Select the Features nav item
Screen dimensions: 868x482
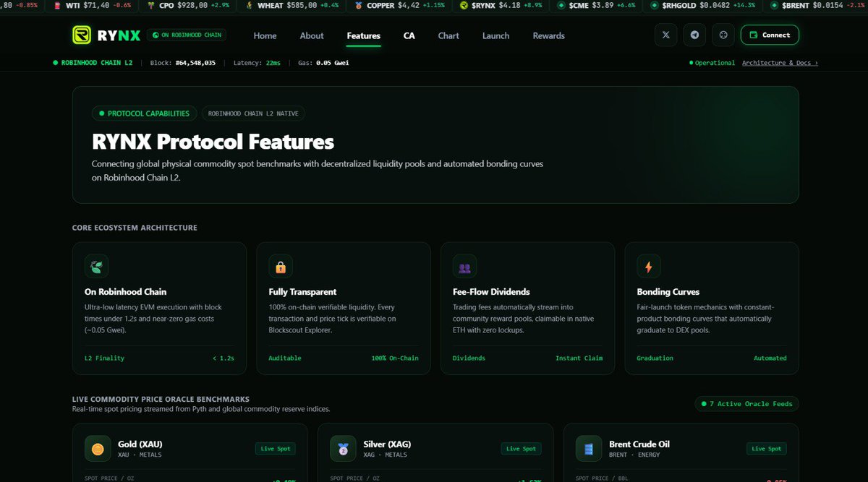click(x=363, y=35)
